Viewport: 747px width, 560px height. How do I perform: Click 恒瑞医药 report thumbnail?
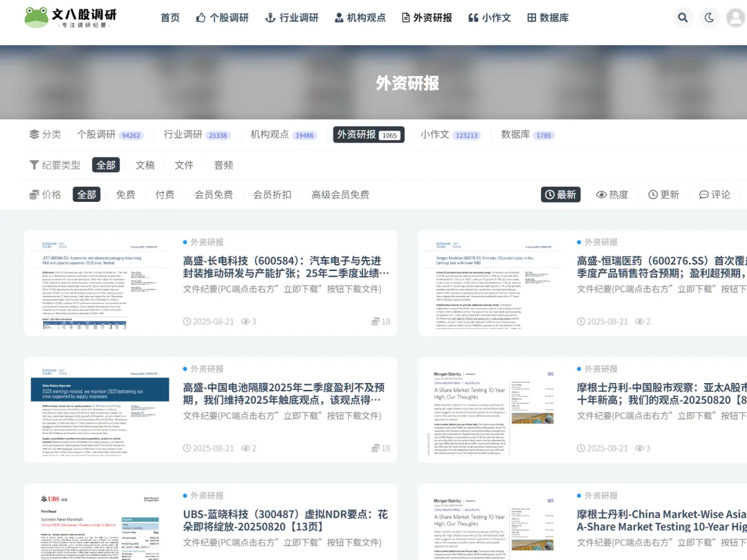tap(494, 283)
